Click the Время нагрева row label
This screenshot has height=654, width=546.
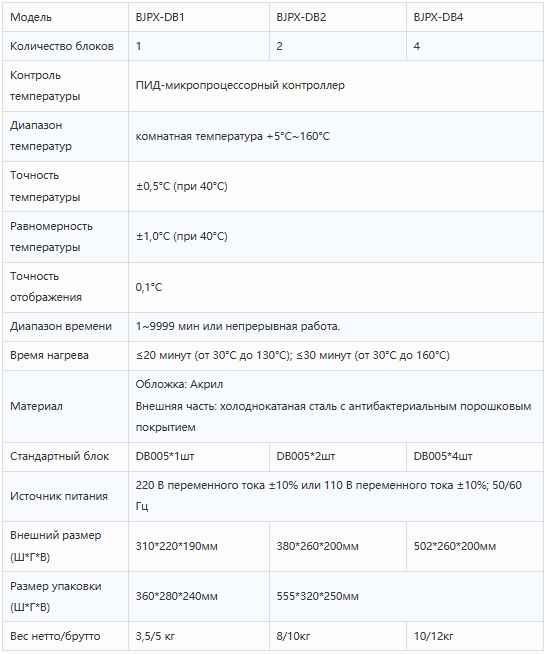click(49, 355)
